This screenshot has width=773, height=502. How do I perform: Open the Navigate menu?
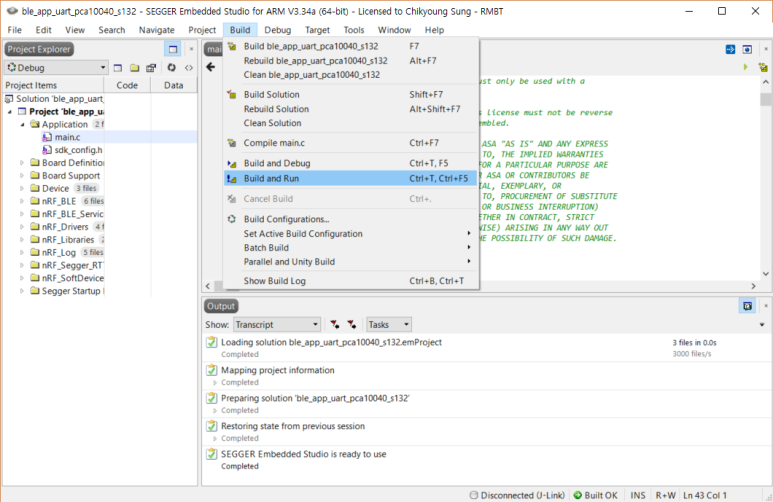pyautogui.click(x=156, y=30)
